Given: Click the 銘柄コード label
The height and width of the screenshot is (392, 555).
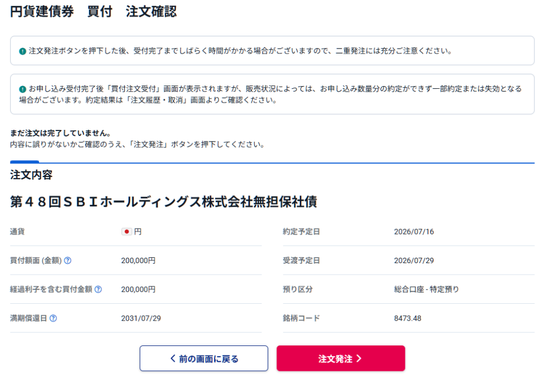Looking at the screenshot, I should pyautogui.click(x=301, y=318).
